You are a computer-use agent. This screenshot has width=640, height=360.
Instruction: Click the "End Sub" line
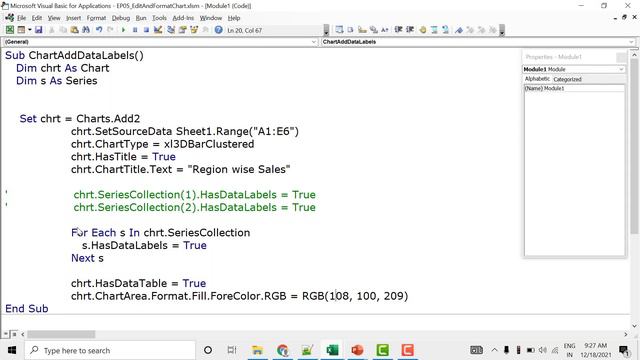tap(27, 309)
